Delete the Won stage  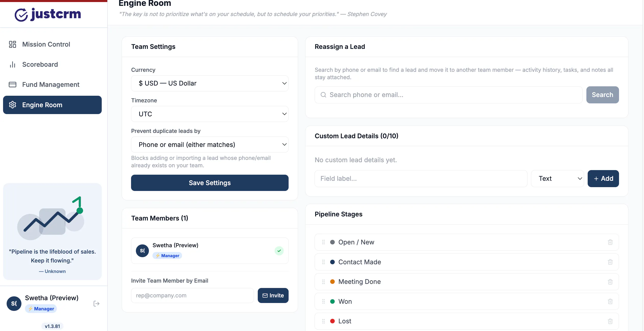pyautogui.click(x=610, y=301)
